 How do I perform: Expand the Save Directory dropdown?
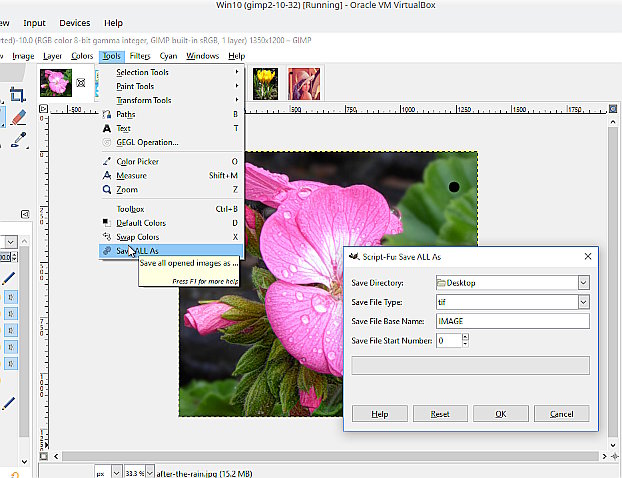coord(583,282)
